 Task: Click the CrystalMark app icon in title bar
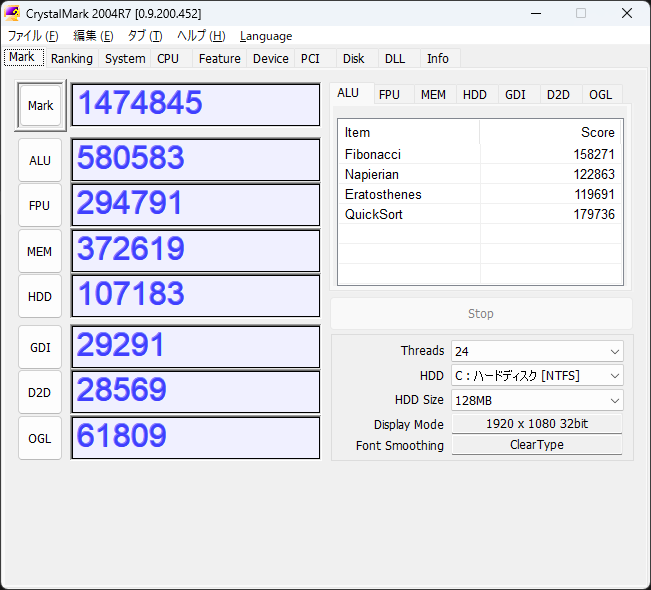point(12,13)
